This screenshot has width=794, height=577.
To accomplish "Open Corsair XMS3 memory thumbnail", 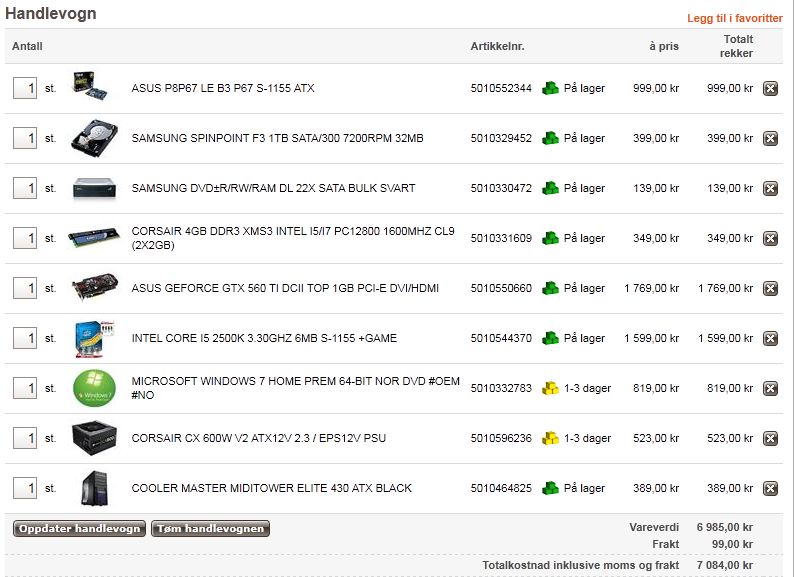I will 94,237.
